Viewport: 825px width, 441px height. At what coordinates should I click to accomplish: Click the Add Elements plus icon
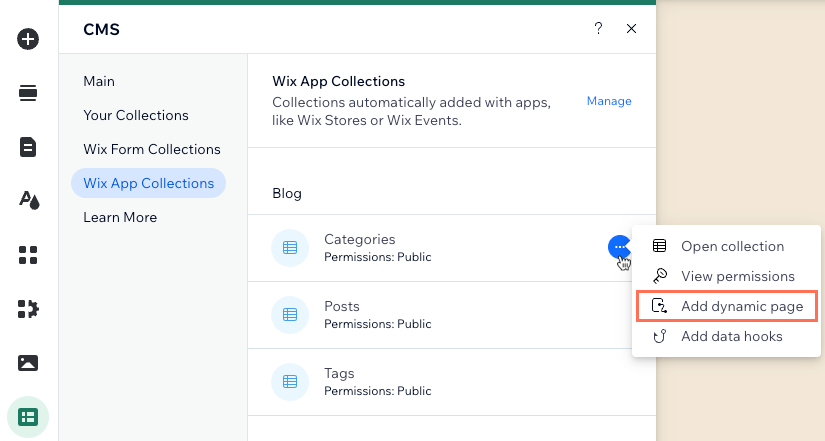click(x=28, y=39)
